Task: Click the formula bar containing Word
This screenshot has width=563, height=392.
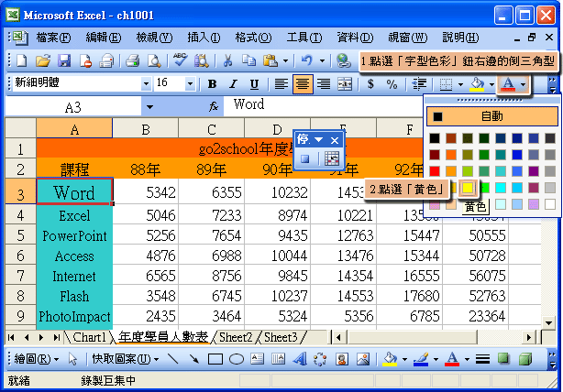Action: (323, 105)
